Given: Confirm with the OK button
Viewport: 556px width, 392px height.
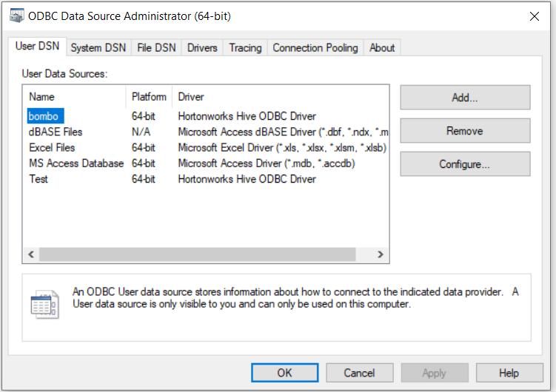Looking at the screenshot, I should 285,373.
